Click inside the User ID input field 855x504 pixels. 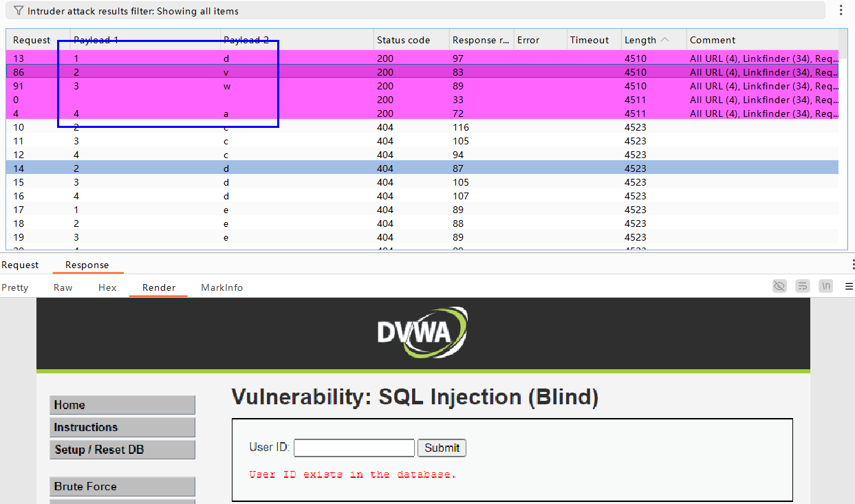354,448
